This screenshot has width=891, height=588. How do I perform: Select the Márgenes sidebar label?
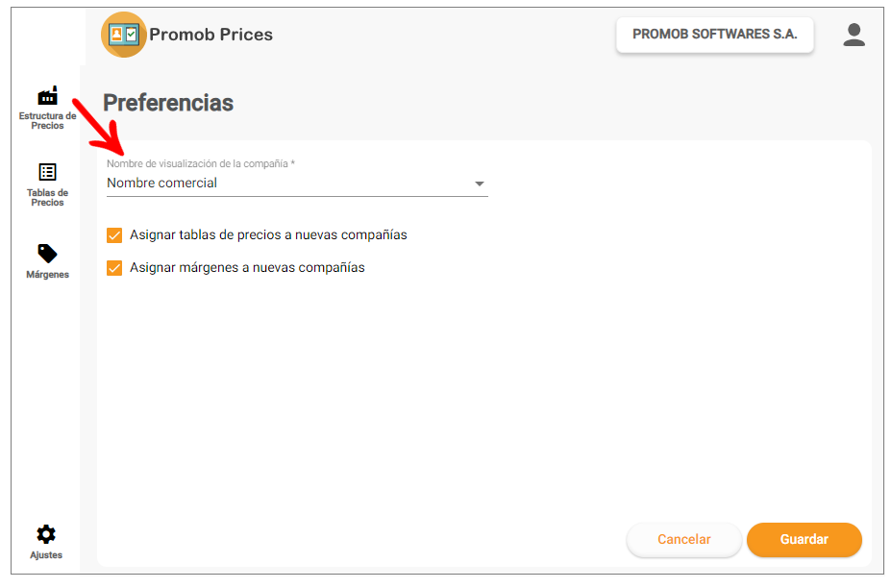click(48, 275)
